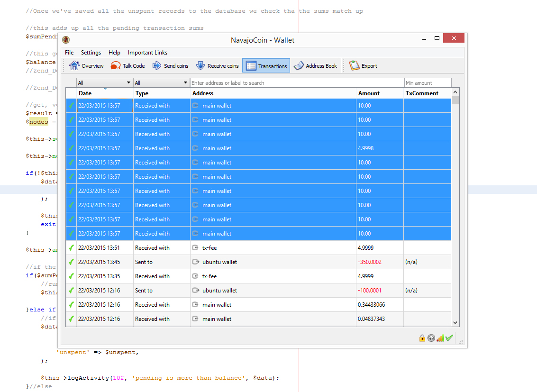The height and width of the screenshot is (392, 537).
Task: Click the grey round staking icon in the status bar
Action: tap(431, 338)
